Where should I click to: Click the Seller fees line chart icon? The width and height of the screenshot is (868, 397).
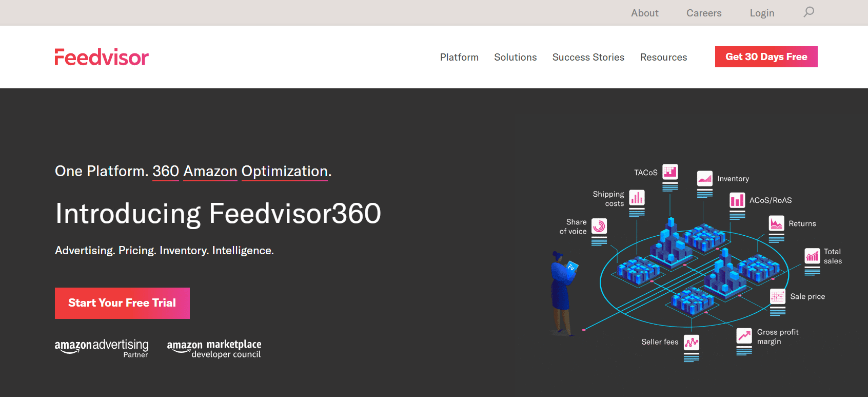click(692, 343)
